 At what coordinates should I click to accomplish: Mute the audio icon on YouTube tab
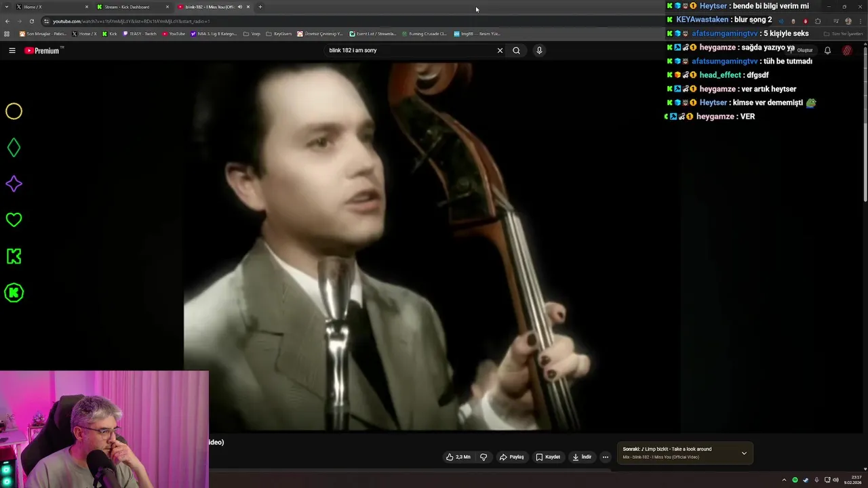click(x=239, y=7)
